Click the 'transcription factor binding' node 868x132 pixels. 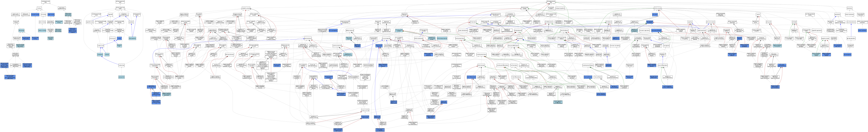click(x=51, y=22)
